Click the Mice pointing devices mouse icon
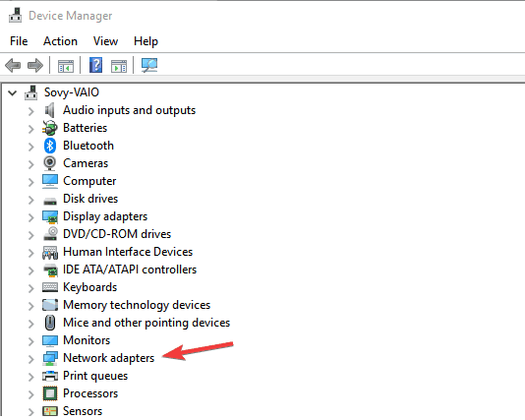Image resolution: width=525 pixels, height=420 pixels. pyautogui.click(x=50, y=323)
